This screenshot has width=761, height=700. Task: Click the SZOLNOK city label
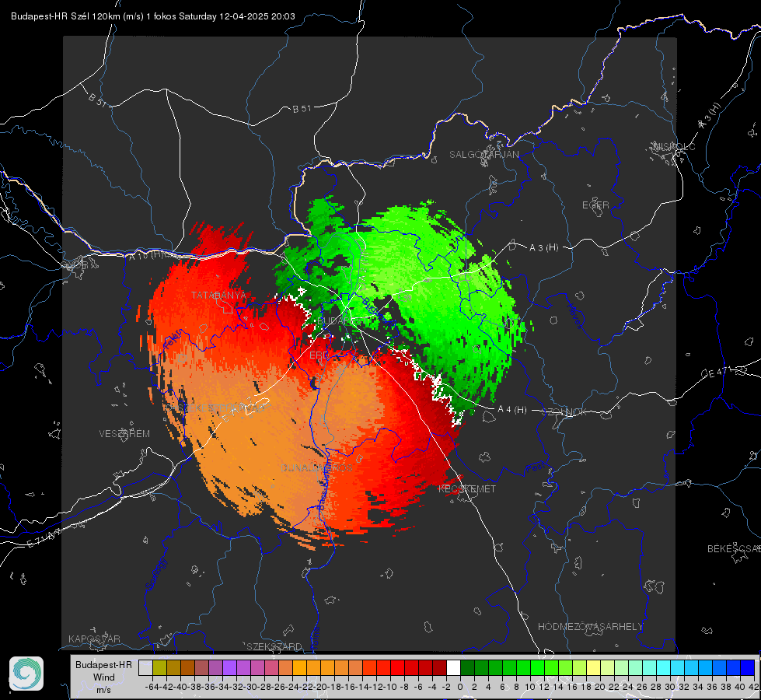click(564, 412)
